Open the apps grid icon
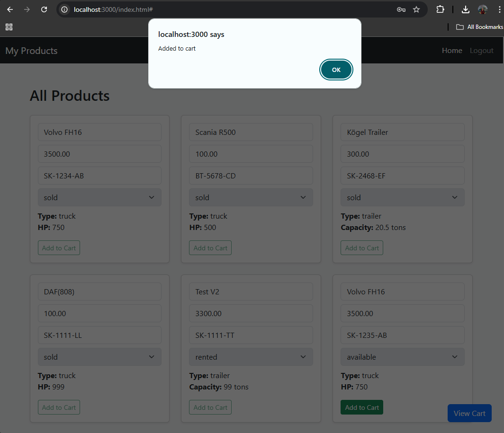The image size is (504, 433). point(9,27)
